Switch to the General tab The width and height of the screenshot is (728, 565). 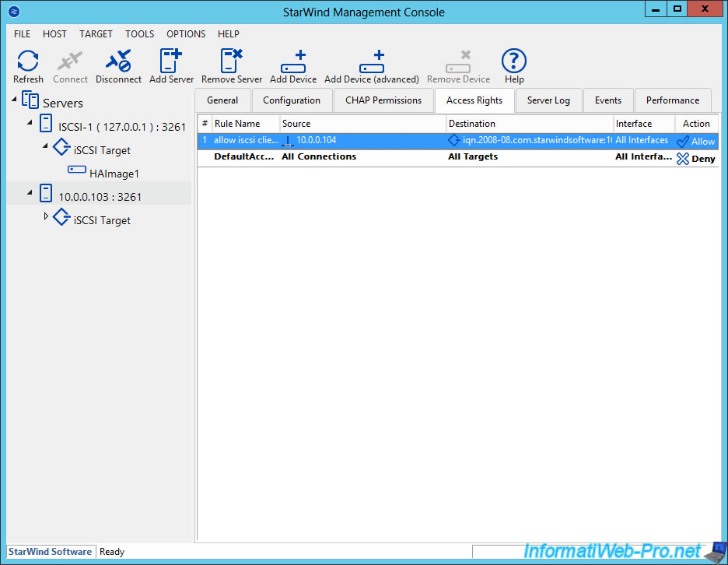coord(222,100)
